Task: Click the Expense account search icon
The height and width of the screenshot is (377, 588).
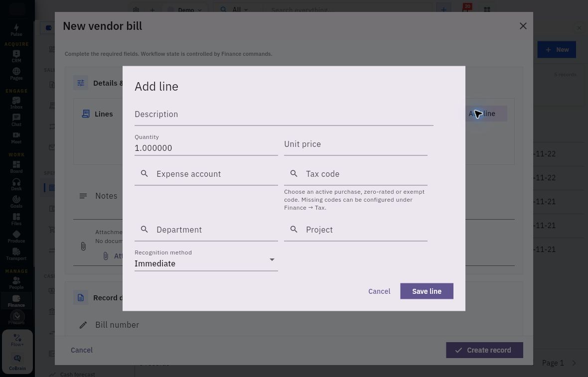Action: pos(145,173)
